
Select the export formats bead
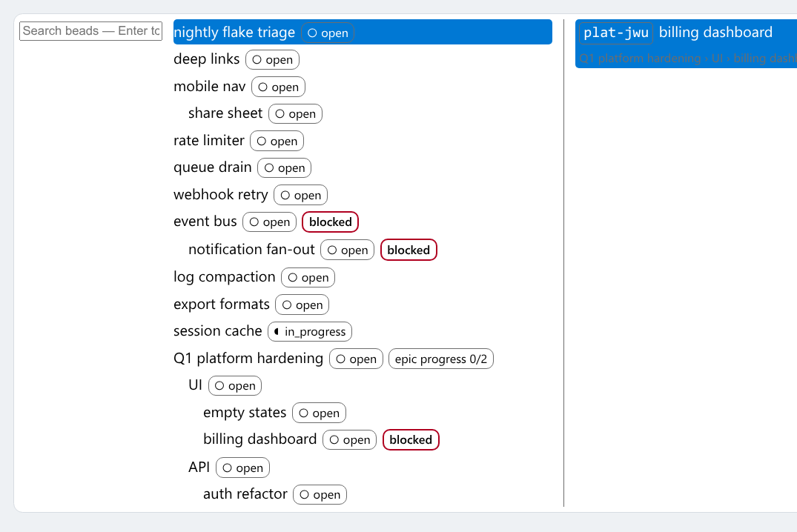pyautogui.click(x=222, y=305)
